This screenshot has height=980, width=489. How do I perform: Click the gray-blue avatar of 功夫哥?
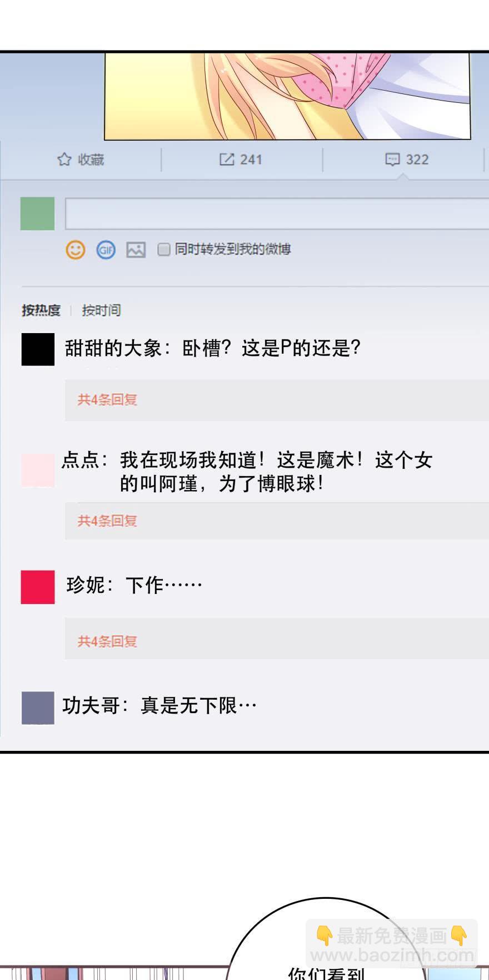tap(38, 707)
